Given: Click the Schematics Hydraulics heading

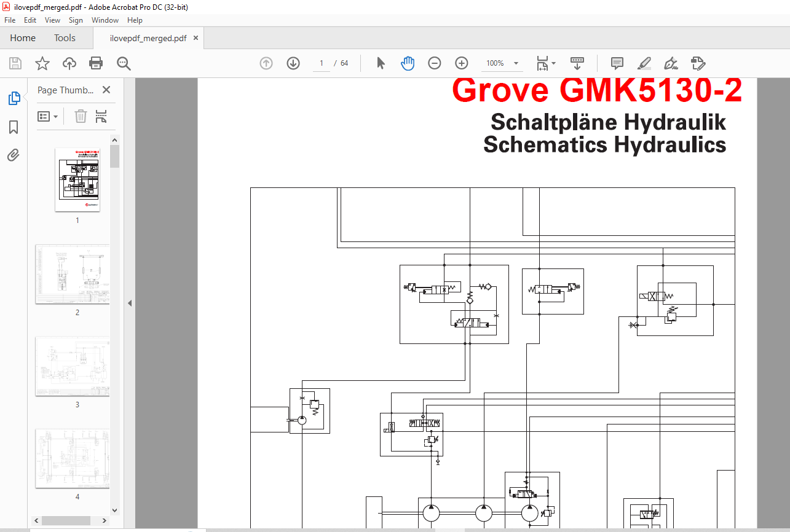Looking at the screenshot, I should click(x=605, y=145).
